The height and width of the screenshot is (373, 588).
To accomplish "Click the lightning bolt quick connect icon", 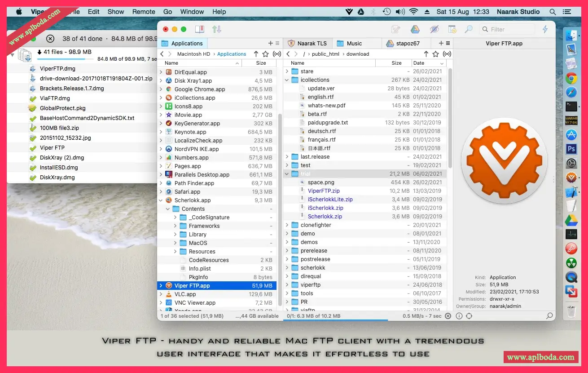I will tap(545, 29).
